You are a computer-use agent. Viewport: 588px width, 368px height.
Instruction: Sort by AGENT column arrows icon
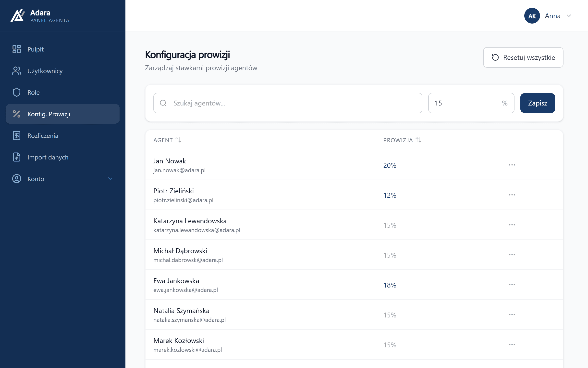(178, 140)
